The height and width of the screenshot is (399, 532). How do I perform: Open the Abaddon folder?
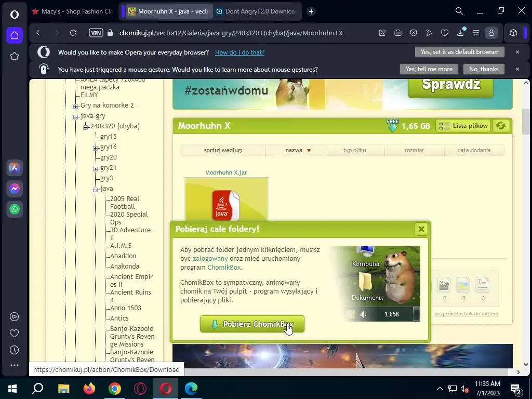tap(123, 256)
